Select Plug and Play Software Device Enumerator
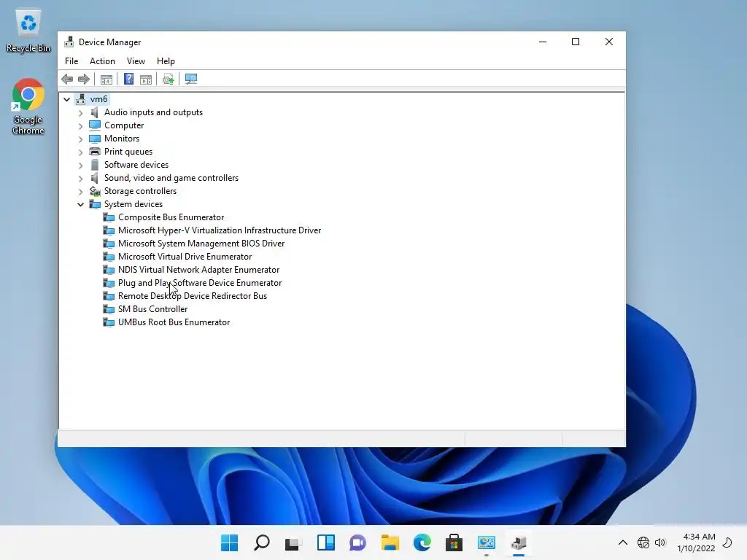 pyautogui.click(x=200, y=283)
